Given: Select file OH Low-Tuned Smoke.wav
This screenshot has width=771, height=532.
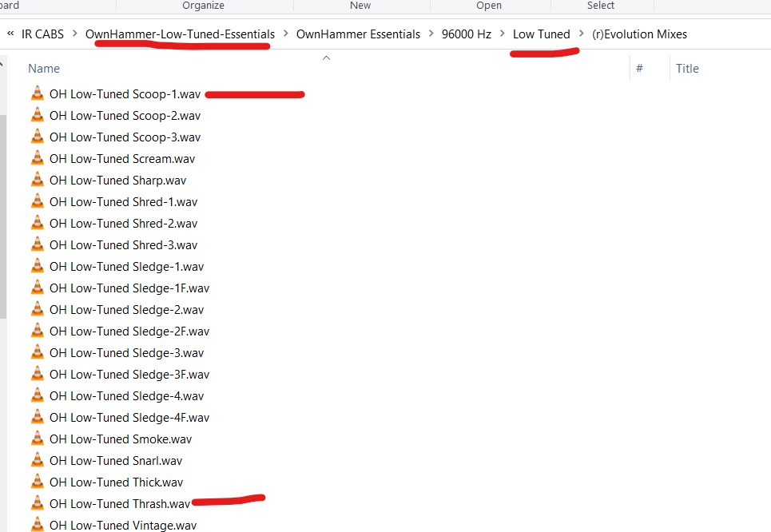Looking at the screenshot, I should pos(121,439).
